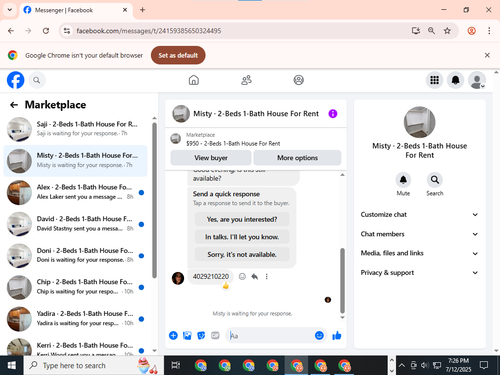Open the Menu grid icon
This screenshot has width=500, height=375.
[434, 80]
